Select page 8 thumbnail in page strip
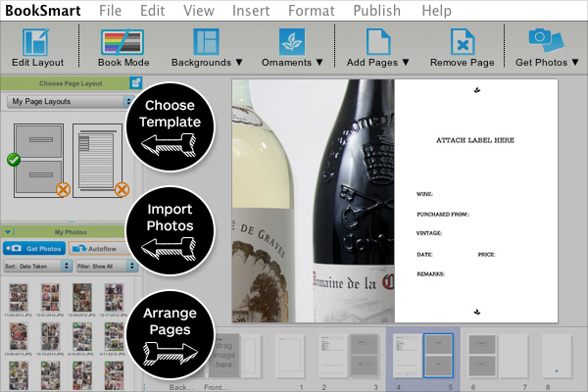588x392 pixels. [x=558, y=355]
